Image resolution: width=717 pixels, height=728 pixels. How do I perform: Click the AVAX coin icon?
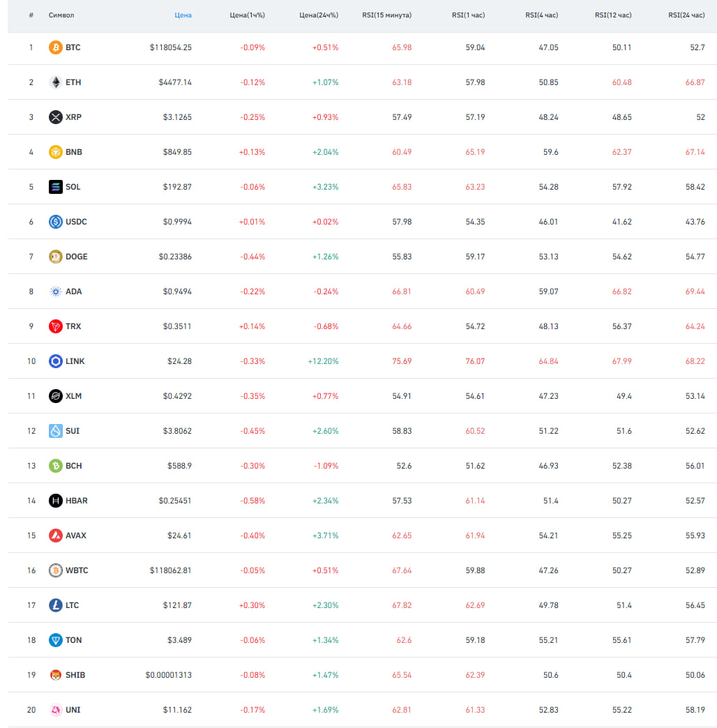(x=55, y=536)
